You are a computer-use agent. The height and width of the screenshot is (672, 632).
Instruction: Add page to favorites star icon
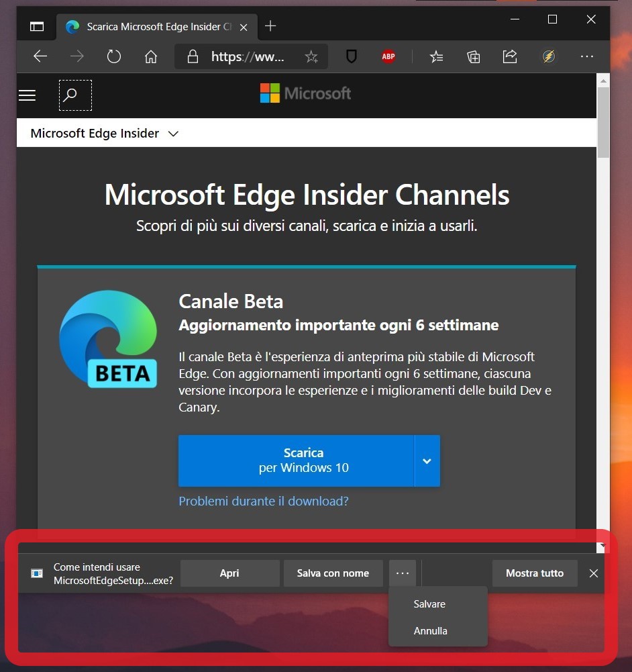pyautogui.click(x=311, y=56)
